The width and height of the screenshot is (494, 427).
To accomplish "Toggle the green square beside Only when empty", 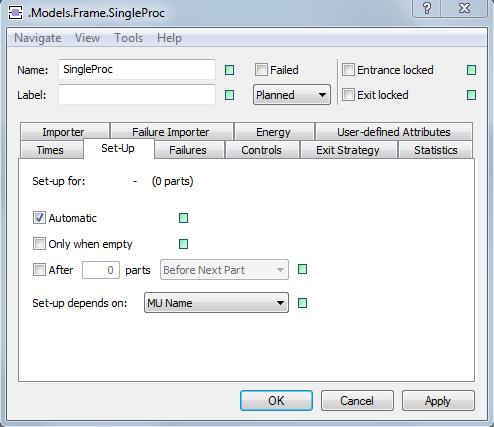I will [x=183, y=244].
